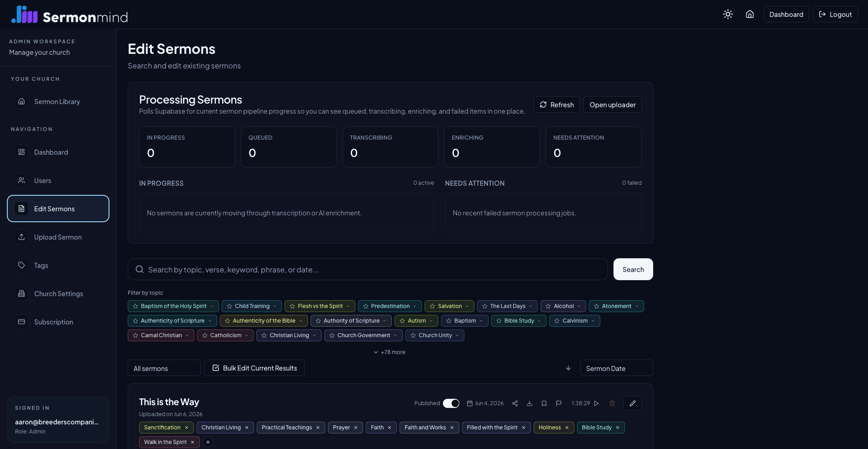This screenshot has height=449, width=868.
Task: Bookmark the This is the Way sermon
Action: 544,403
